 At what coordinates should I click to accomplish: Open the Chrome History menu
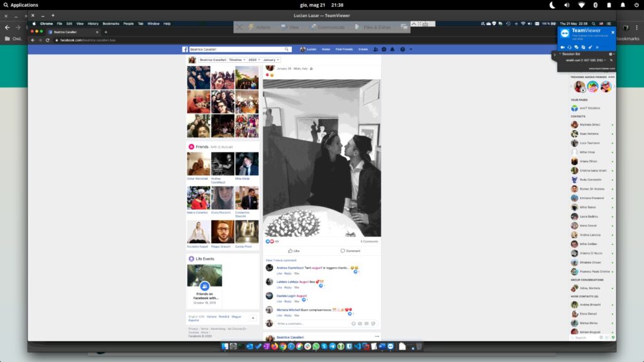(93, 24)
